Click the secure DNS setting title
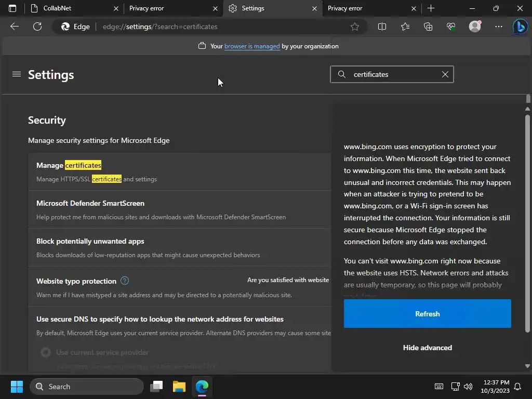The image size is (532, 399). click(x=160, y=319)
